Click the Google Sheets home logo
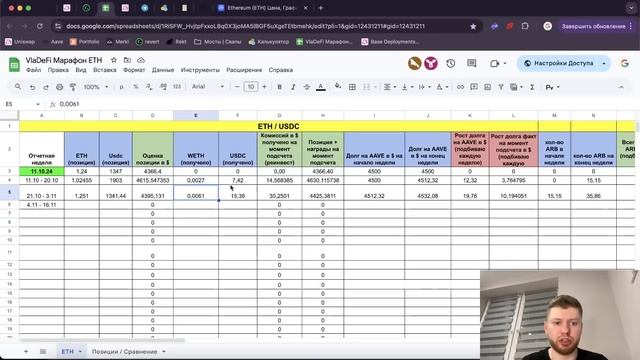The width and height of the screenshot is (640, 360). tap(14, 64)
